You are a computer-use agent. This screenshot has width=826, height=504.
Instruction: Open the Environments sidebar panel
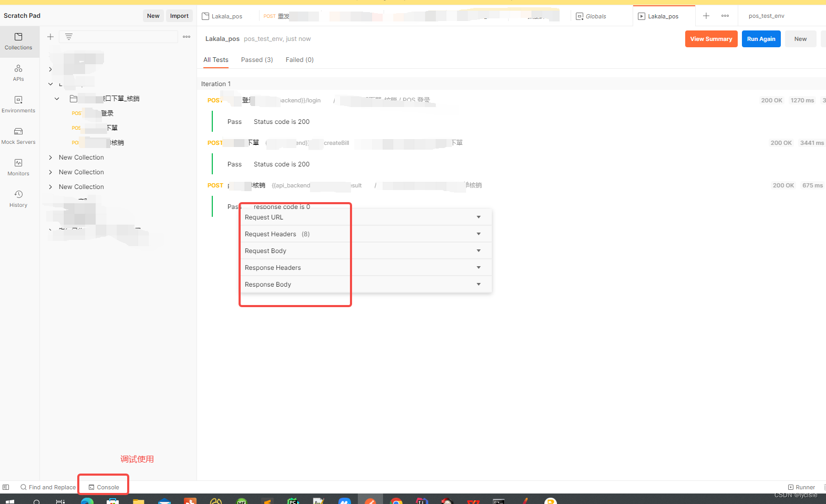[x=18, y=104]
